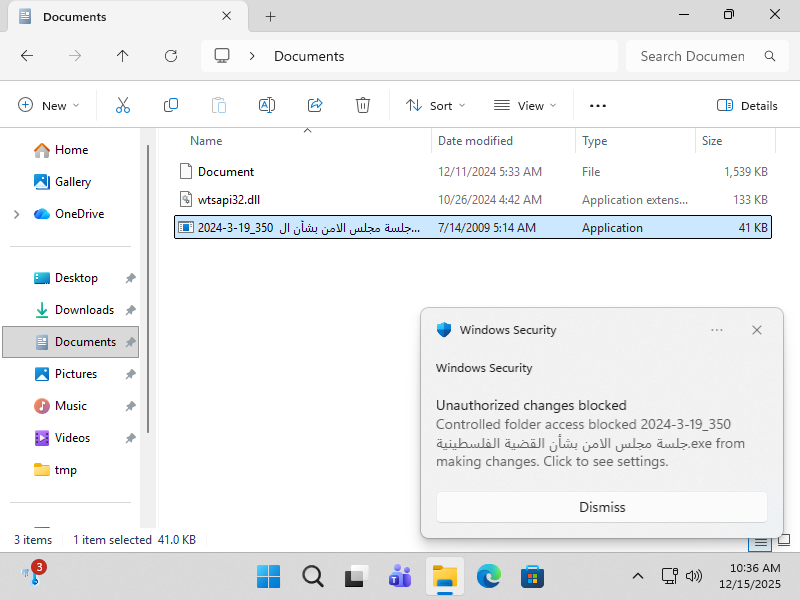The height and width of the screenshot is (600, 800).
Task: Expand the OneDrive tree node
Action: 16,214
